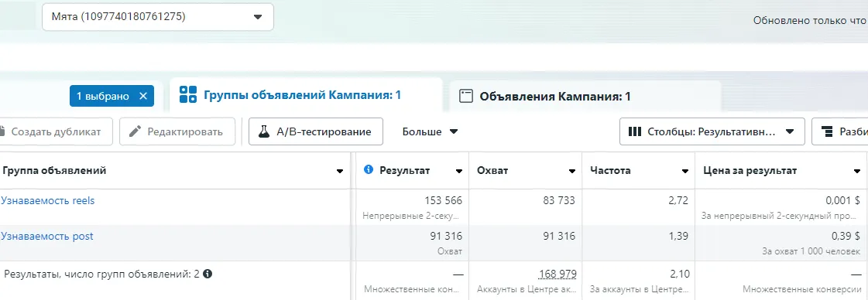Open the Охват column sort arrow
The image size is (868, 300).
[572, 172]
